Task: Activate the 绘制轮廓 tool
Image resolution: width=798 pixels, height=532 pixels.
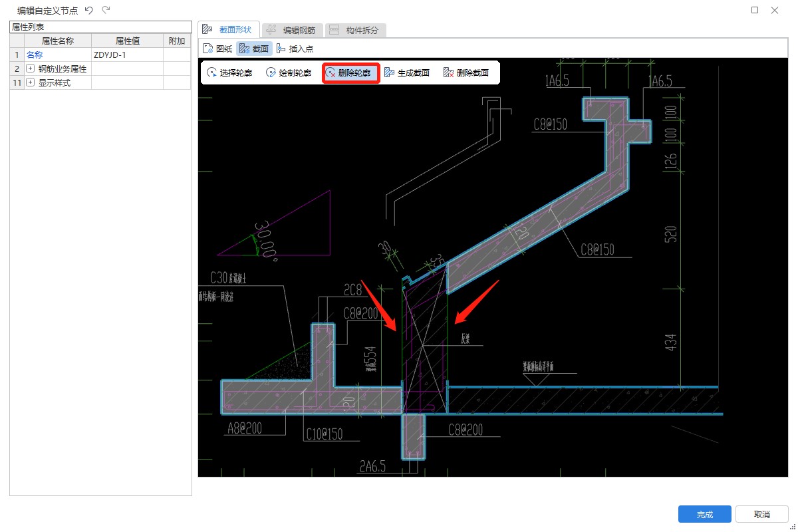Action: point(289,73)
